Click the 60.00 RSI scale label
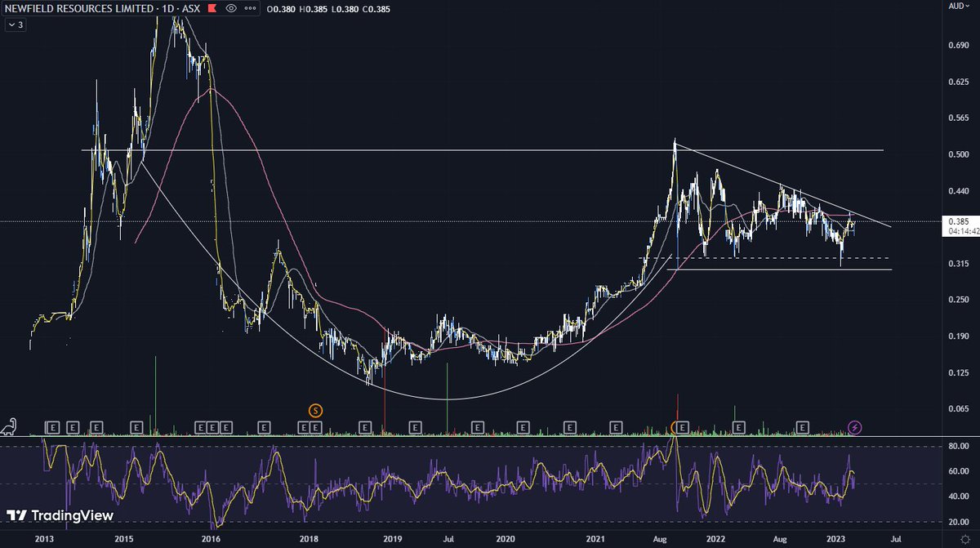980x548 pixels. tap(957, 471)
